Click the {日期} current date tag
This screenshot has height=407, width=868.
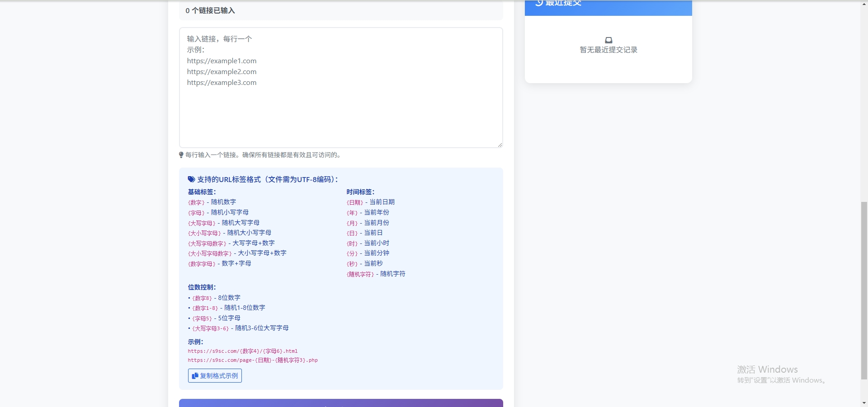355,202
